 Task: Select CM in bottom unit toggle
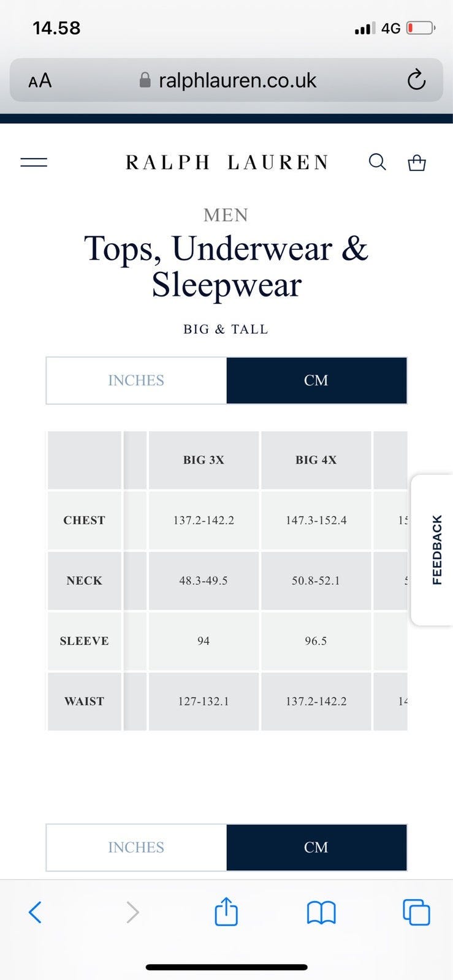(316, 847)
